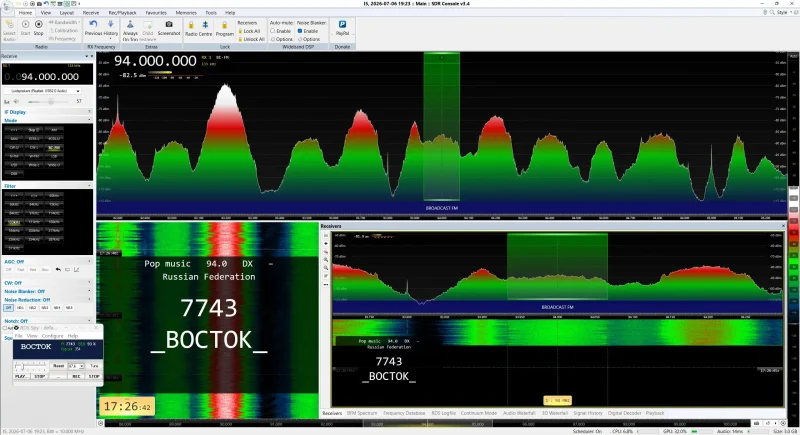Click the Select Radio icon

pyautogui.click(x=9, y=25)
